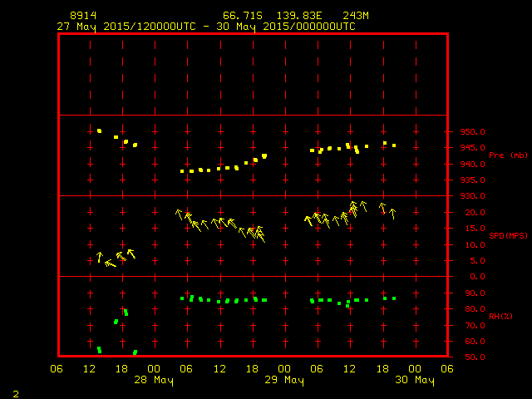Select the SPD(MPS) axis label
The image size is (532, 399).
(x=508, y=236)
